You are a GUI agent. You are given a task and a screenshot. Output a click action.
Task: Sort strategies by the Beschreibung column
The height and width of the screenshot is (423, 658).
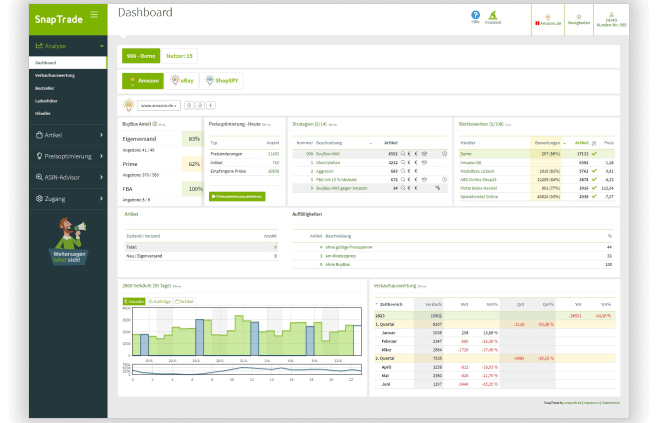click(329, 143)
